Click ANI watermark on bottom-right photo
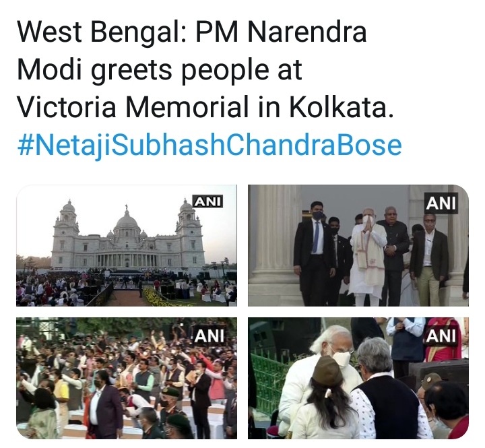Image resolution: width=485 pixels, height=448 pixels. [441, 335]
